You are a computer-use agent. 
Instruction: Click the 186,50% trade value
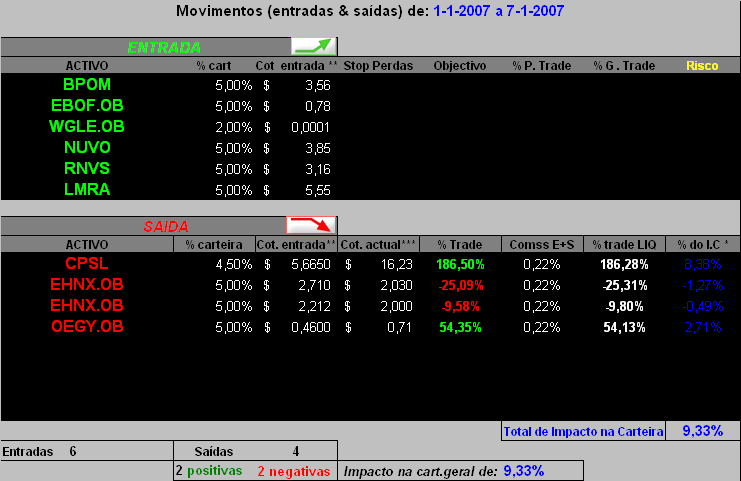[x=460, y=264]
